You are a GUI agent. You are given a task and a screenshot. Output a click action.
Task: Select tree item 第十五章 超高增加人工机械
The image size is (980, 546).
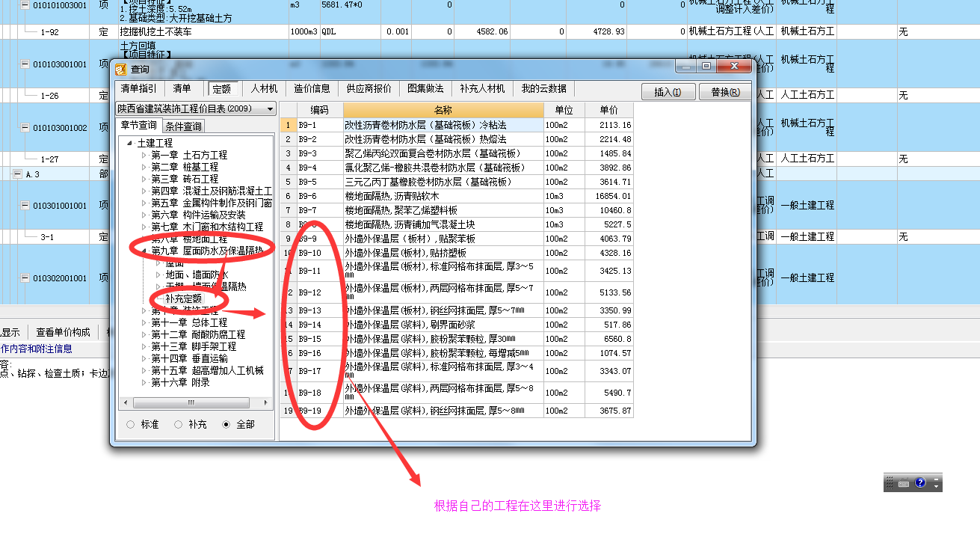(207, 370)
